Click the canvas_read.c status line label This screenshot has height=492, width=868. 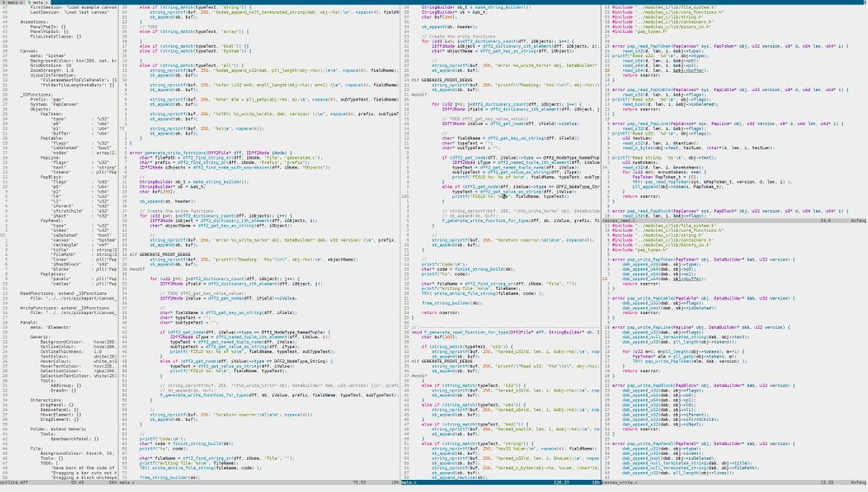click(617, 220)
